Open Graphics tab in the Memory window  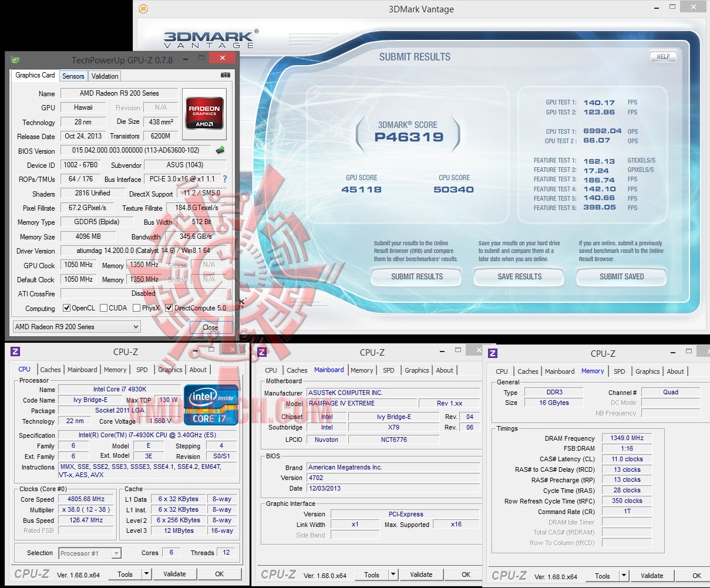pyautogui.click(x=648, y=371)
